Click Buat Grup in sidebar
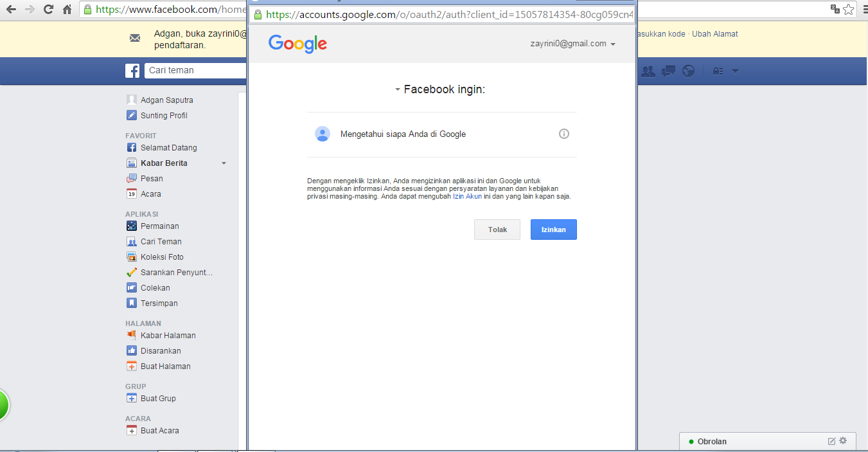 (x=158, y=399)
